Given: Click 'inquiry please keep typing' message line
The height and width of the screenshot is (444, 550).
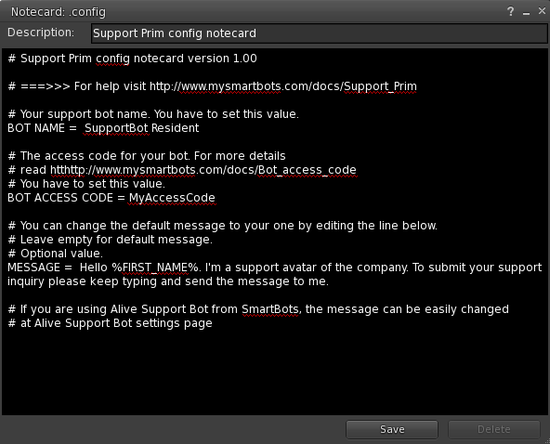Looking at the screenshot, I should click(x=168, y=281).
